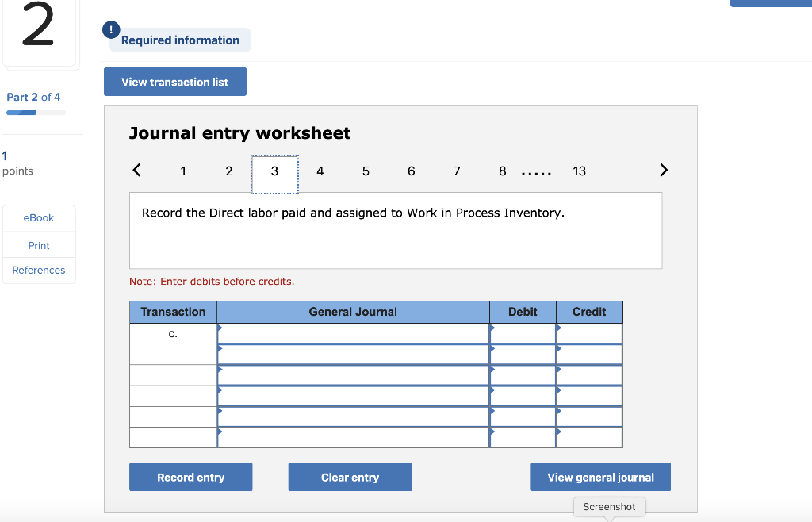This screenshot has height=522, width=812.
Task: Switch to journal entry tab 5
Action: pyautogui.click(x=366, y=171)
